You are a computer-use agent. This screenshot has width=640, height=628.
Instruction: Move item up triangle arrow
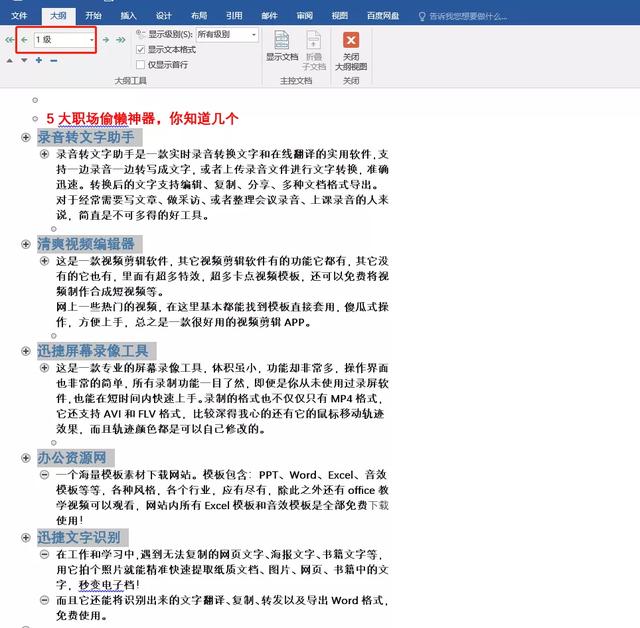coord(9,60)
